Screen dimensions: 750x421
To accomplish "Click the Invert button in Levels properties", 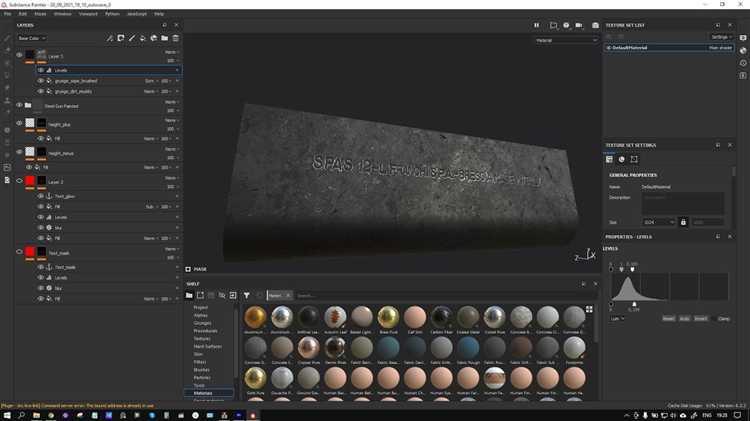I will click(701, 318).
